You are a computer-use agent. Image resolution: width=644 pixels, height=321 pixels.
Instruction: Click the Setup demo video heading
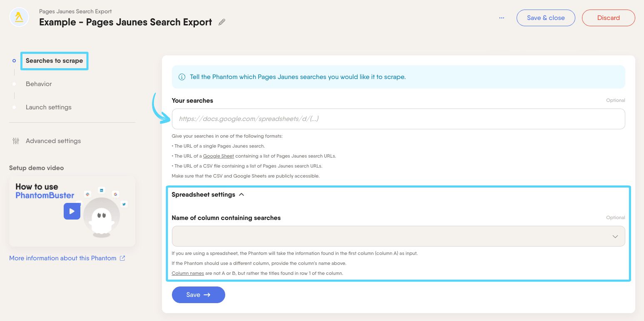coord(37,168)
